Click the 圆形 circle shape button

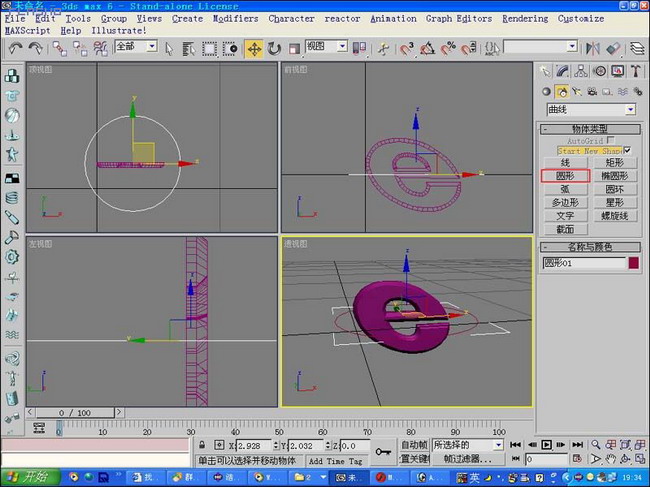click(565, 176)
